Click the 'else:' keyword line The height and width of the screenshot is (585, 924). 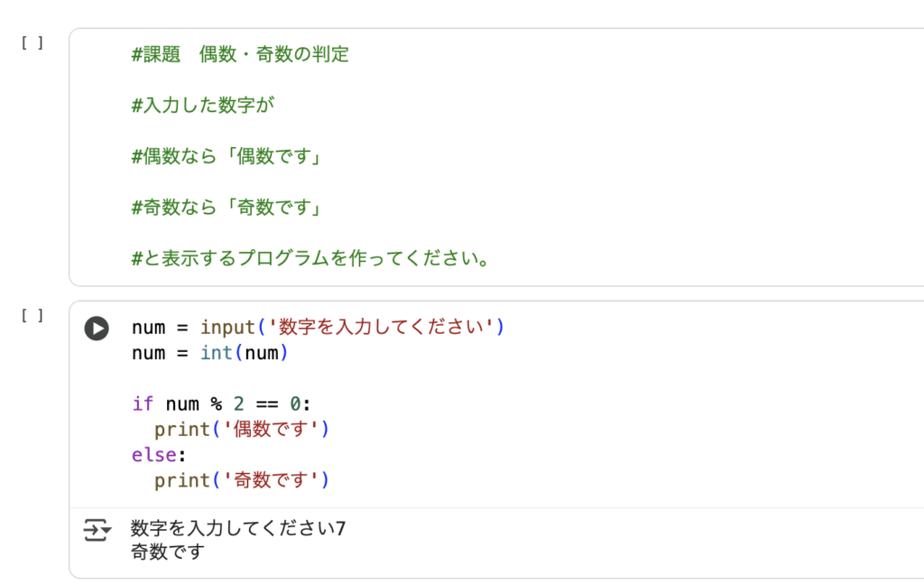point(153,455)
